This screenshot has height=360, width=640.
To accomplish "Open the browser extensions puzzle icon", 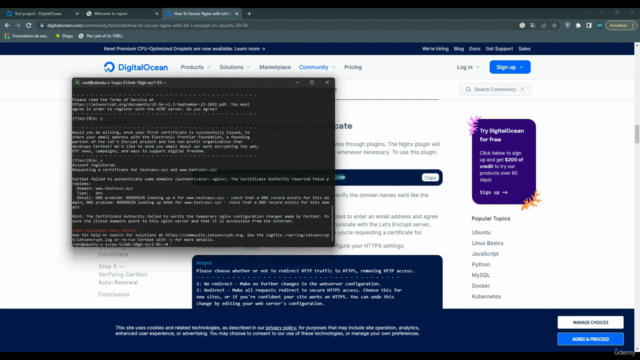I will click(x=578, y=25).
